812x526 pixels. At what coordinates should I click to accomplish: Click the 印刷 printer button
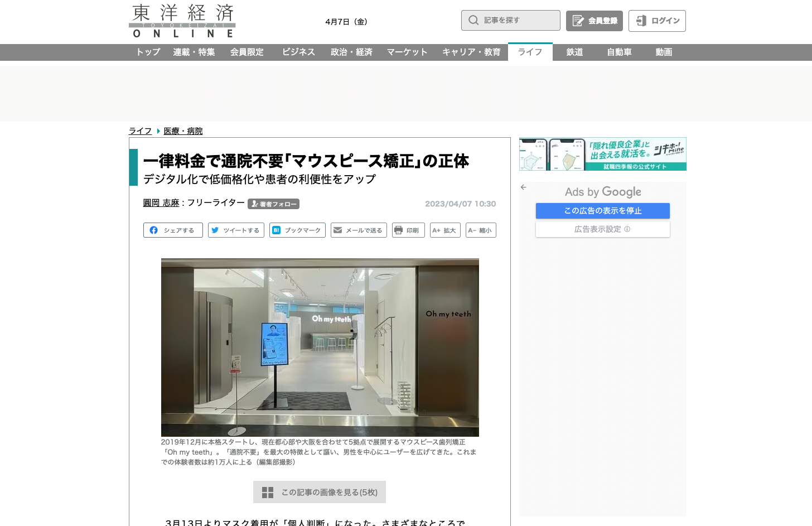[x=408, y=230]
